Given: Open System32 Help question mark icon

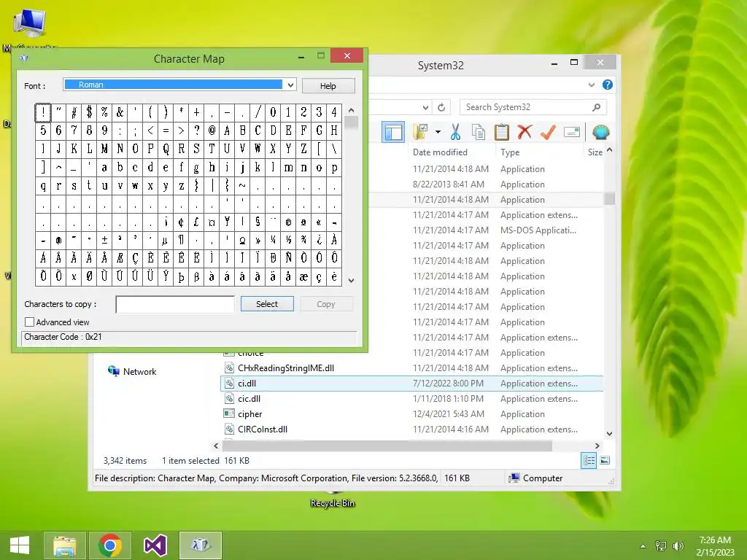Looking at the screenshot, I should (x=608, y=85).
